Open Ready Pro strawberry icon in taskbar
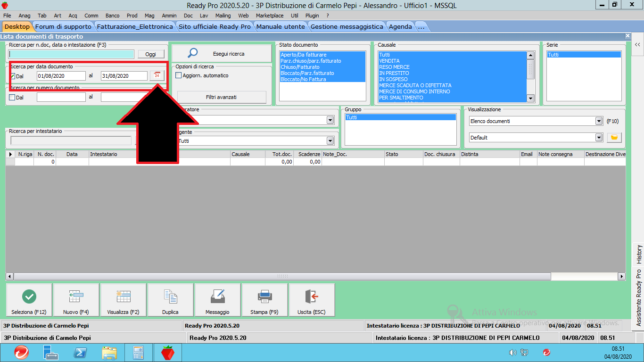644x362 pixels. [x=168, y=353]
